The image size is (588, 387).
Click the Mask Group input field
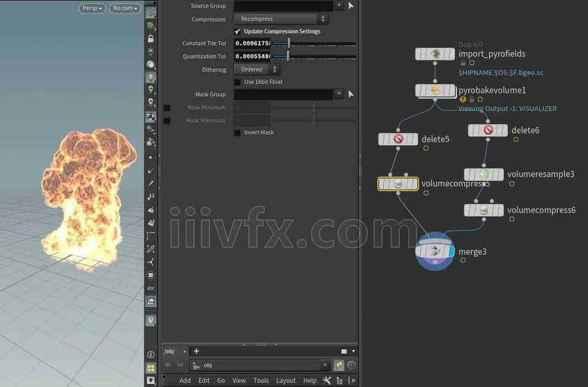283,94
